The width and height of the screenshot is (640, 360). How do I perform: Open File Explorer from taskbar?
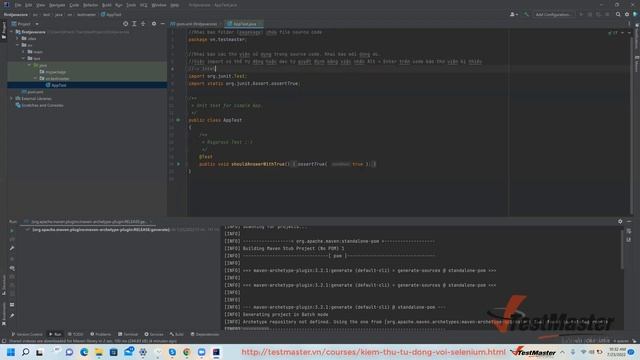(x=99, y=352)
